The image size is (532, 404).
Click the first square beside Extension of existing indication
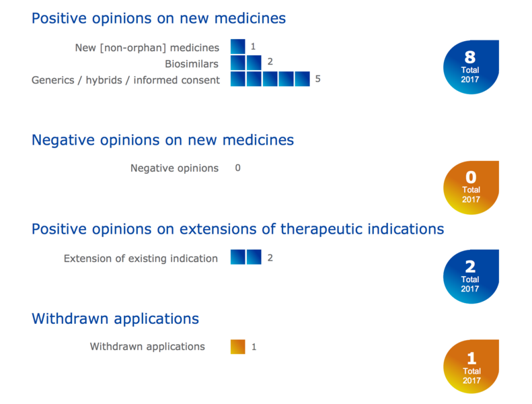pyautogui.click(x=238, y=257)
